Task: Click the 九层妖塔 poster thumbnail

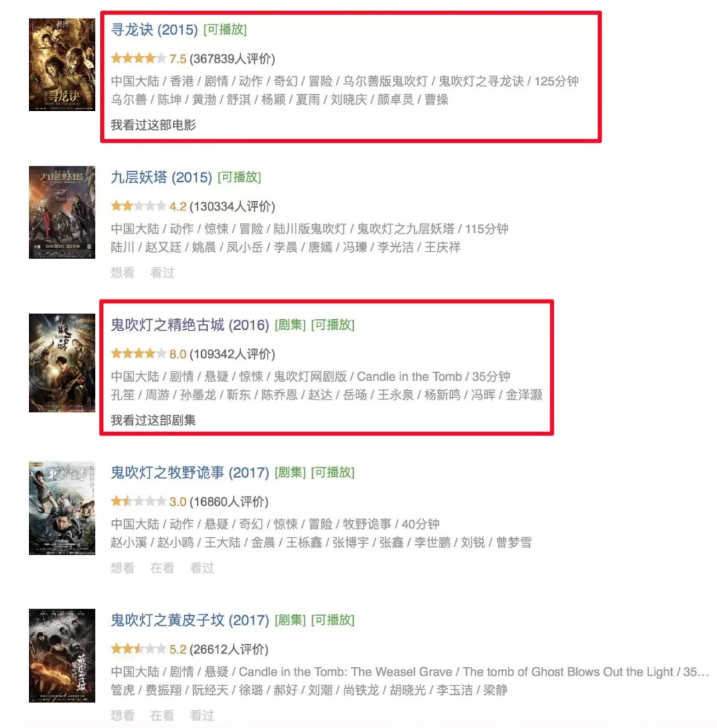Action: coord(62,212)
